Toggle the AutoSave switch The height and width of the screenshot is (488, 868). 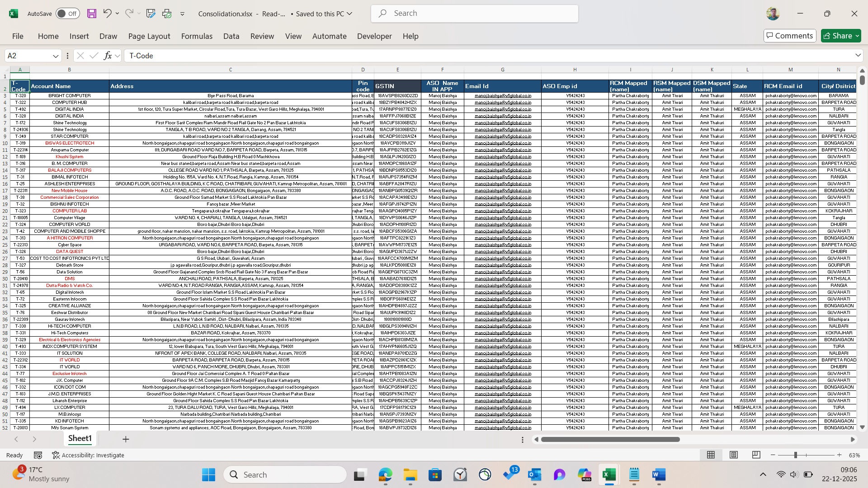[x=67, y=14]
